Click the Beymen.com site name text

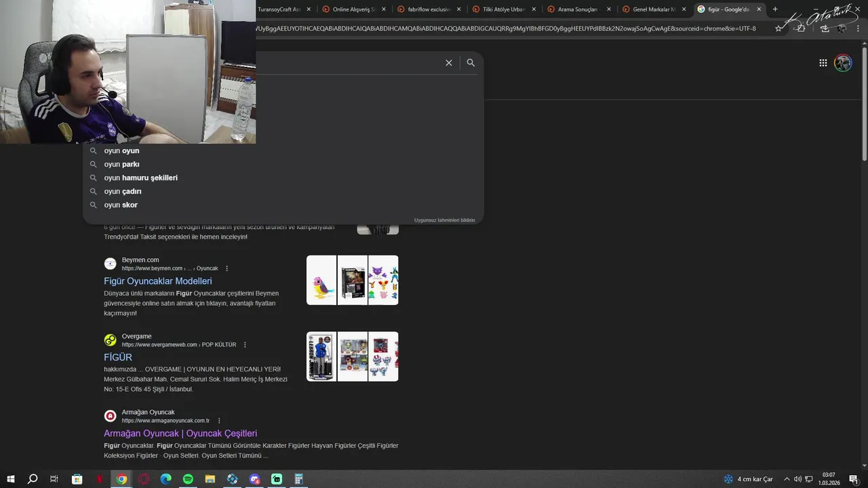(x=140, y=260)
